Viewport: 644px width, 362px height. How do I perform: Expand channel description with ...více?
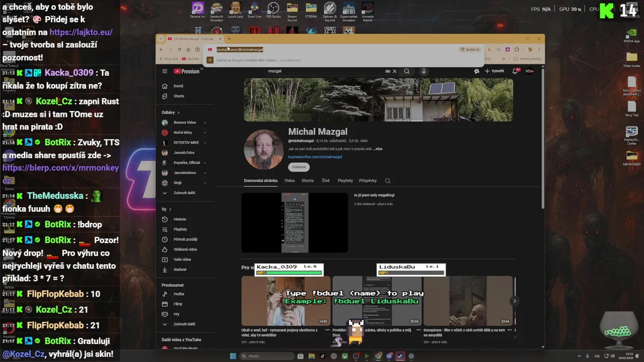pyautogui.click(x=378, y=149)
